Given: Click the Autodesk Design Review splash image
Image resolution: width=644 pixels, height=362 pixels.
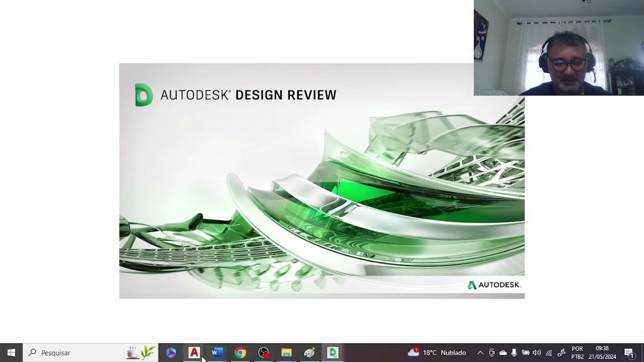Looking at the screenshot, I should 322,181.
